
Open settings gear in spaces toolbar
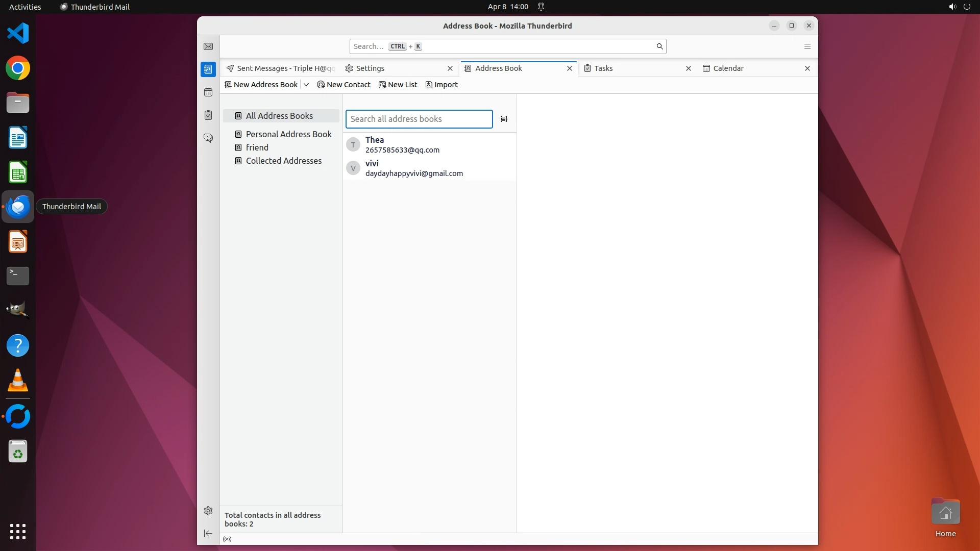click(208, 511)
